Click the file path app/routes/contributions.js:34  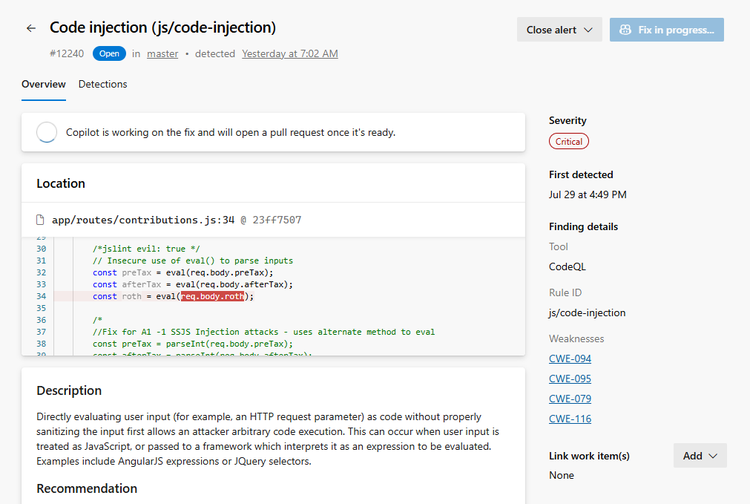coord(143,220)
